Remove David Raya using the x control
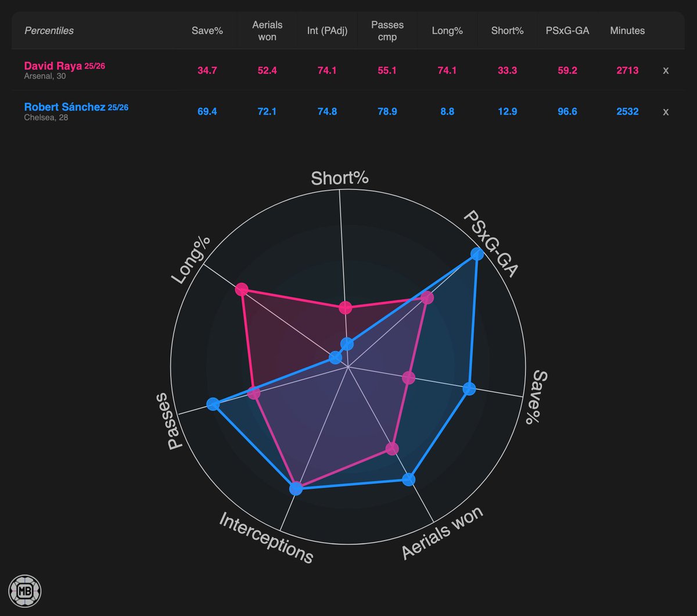The image size is (697, 616). [666, 70]
